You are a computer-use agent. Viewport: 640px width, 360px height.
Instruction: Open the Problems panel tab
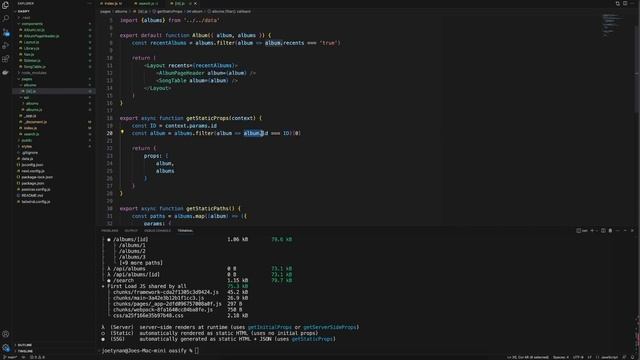click(x=109, y=231)
